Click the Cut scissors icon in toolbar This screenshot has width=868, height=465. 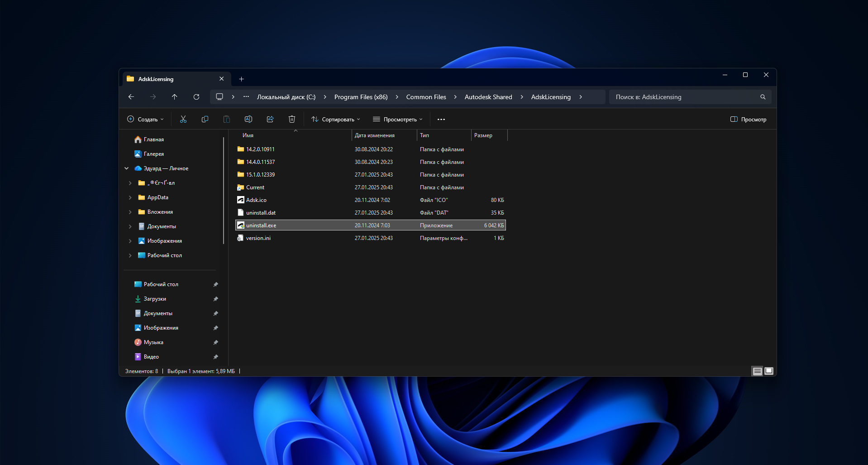(x=183, y=119)
